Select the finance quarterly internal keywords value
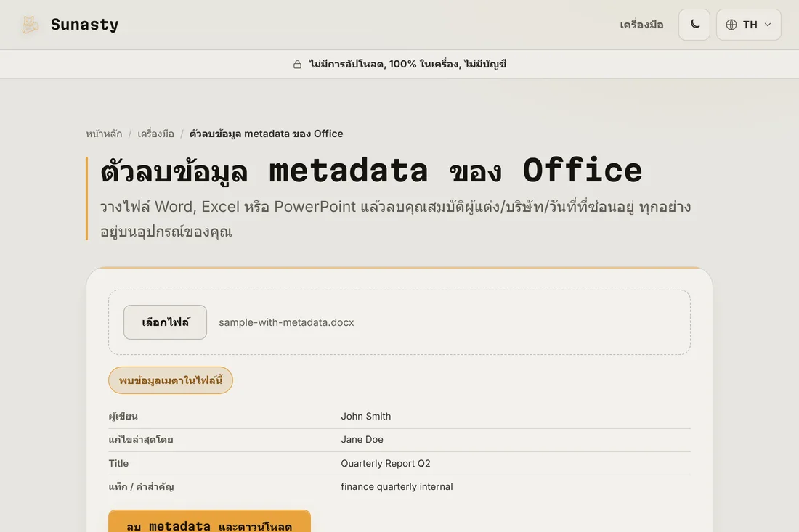This screenshot has height=532, width=799. [x=397, y=487]
